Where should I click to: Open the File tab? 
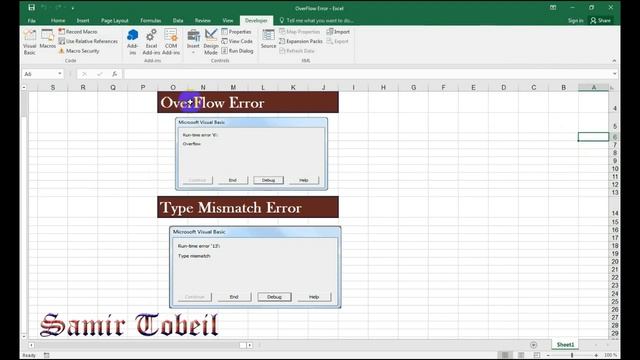click(x=32, y=20)
